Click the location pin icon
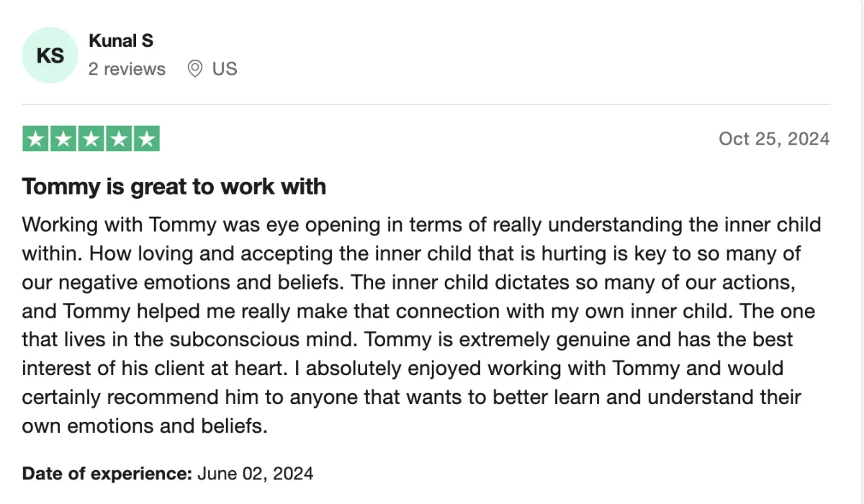The height and width of the screenshot is (504, 864). 194,69
